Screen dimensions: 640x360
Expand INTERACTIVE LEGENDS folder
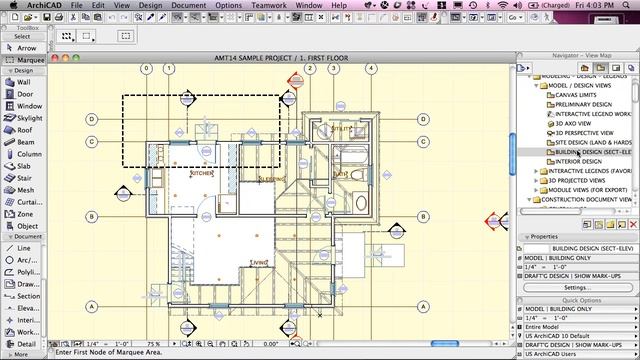(536, 171)
